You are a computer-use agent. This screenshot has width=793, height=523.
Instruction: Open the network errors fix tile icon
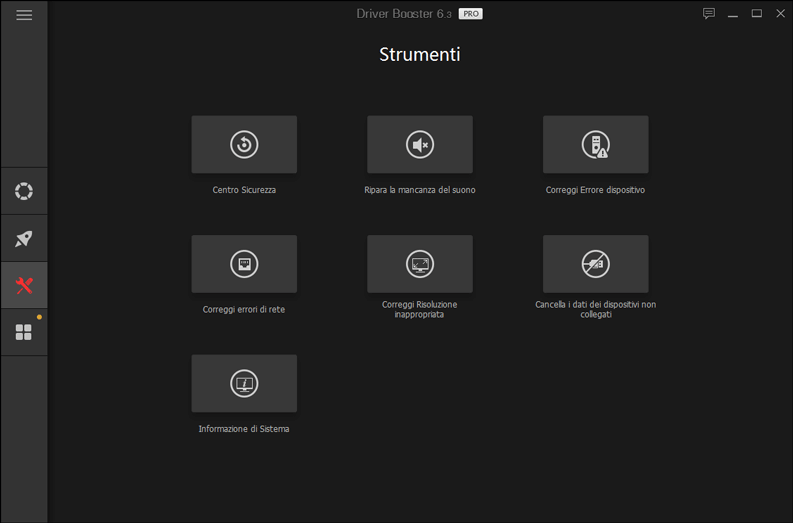click(244, 264)
